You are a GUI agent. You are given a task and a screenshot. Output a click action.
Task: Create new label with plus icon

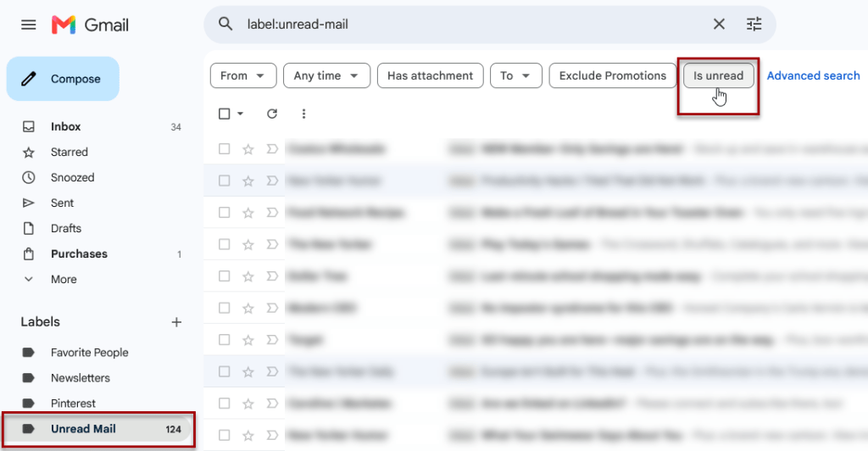[x=176, y=322]
